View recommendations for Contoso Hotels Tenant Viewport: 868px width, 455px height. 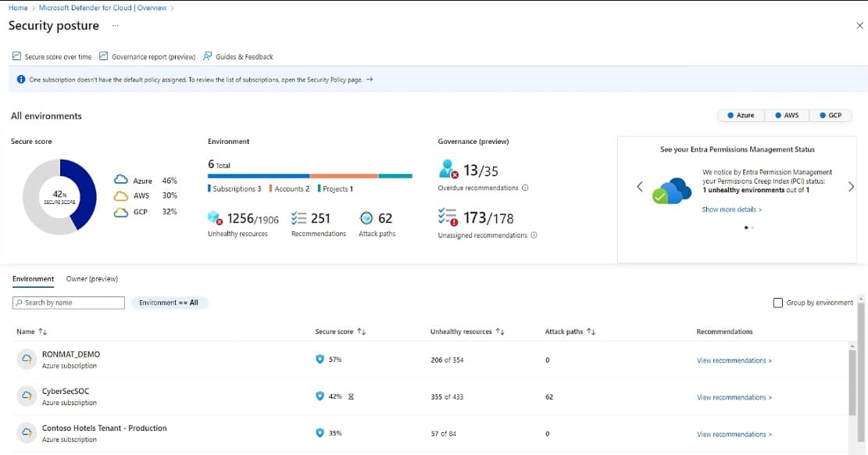point(734,434)
